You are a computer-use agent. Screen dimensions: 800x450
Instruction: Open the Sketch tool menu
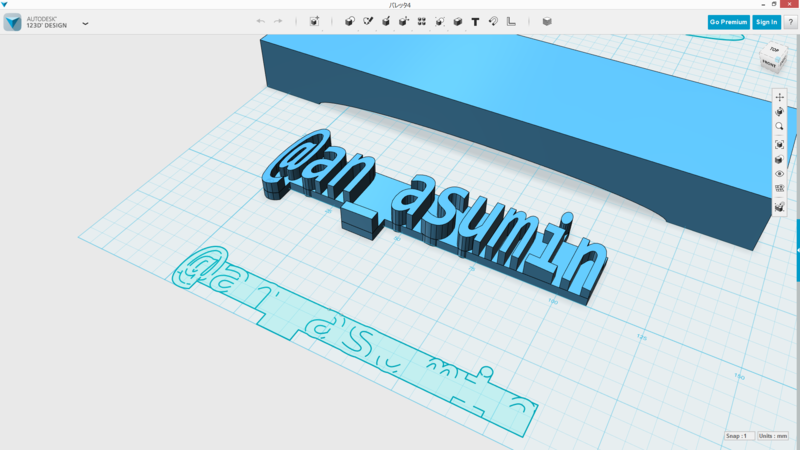coord(368,21)
